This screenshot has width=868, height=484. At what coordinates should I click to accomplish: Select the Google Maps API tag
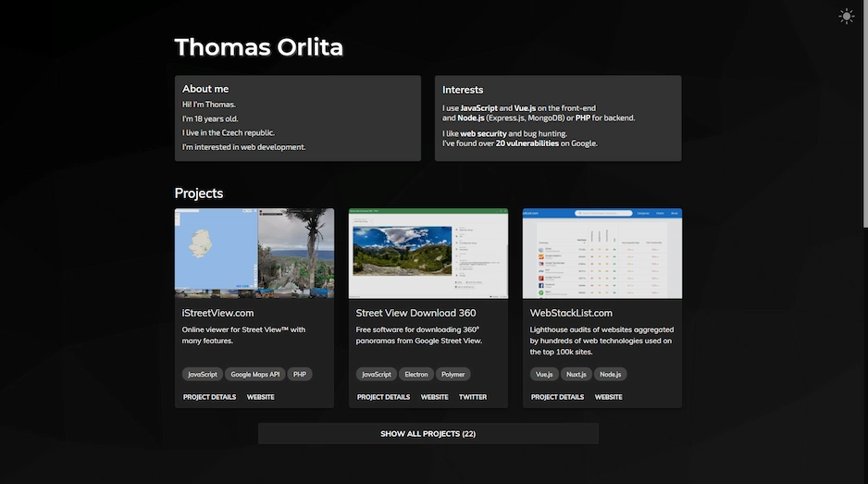(x=254, y=375)
